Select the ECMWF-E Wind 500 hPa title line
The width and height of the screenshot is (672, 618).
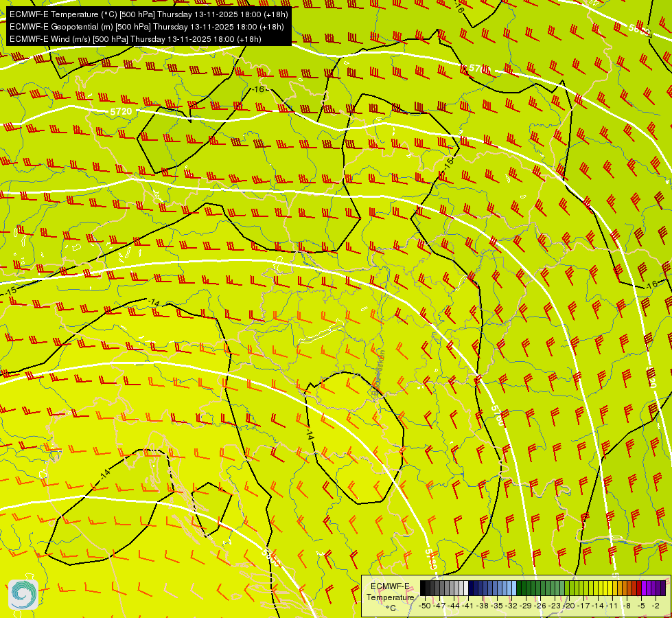[x=135, y=39]
